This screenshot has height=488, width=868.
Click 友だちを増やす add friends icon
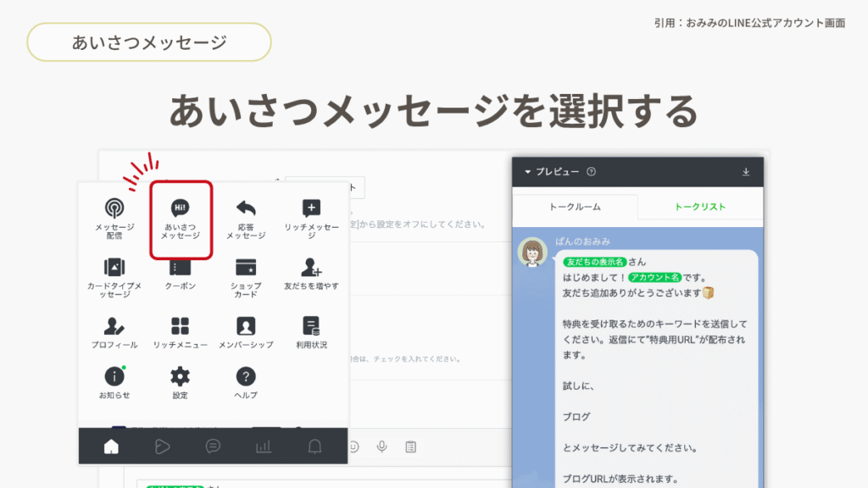[311, 274]
